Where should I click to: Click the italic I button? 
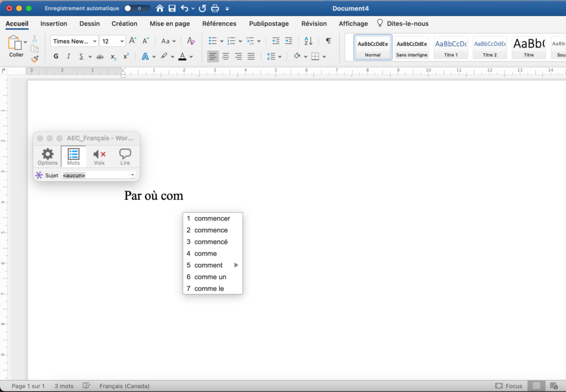point(69,56)
